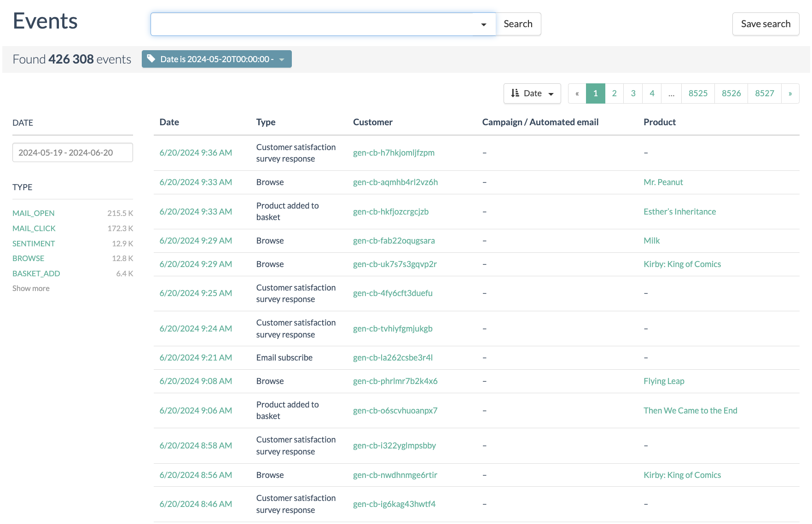The width and height of the screenshot is (812, 524).
Task: Filter by MAIL_OPEN type
Action: tap(34, 213)
